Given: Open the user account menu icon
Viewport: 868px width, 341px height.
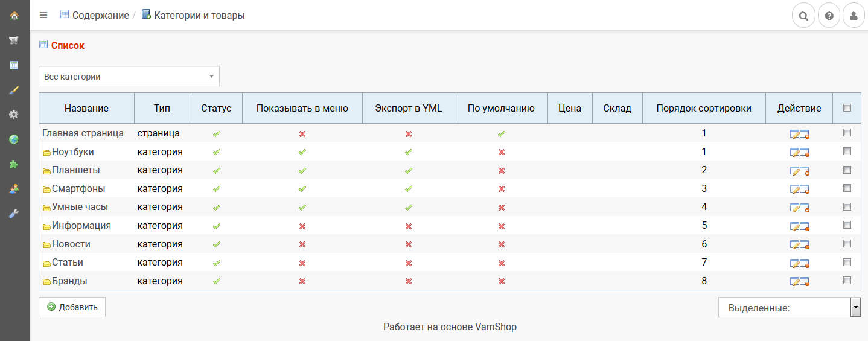Looking at the screenshot, I should (854, 16).
